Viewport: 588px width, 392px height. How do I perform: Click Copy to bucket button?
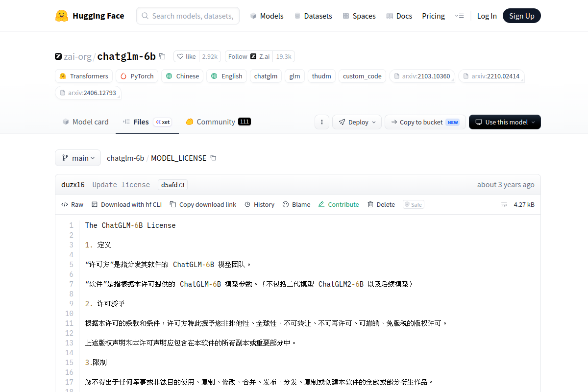[425, 122]
